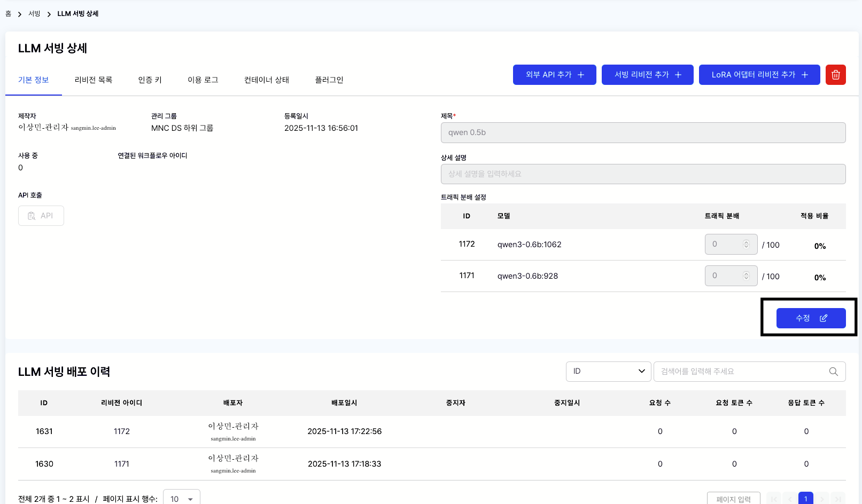Screen dimensions: 862x504
Task: Click the deployment history search field
Action: (740, 372)
